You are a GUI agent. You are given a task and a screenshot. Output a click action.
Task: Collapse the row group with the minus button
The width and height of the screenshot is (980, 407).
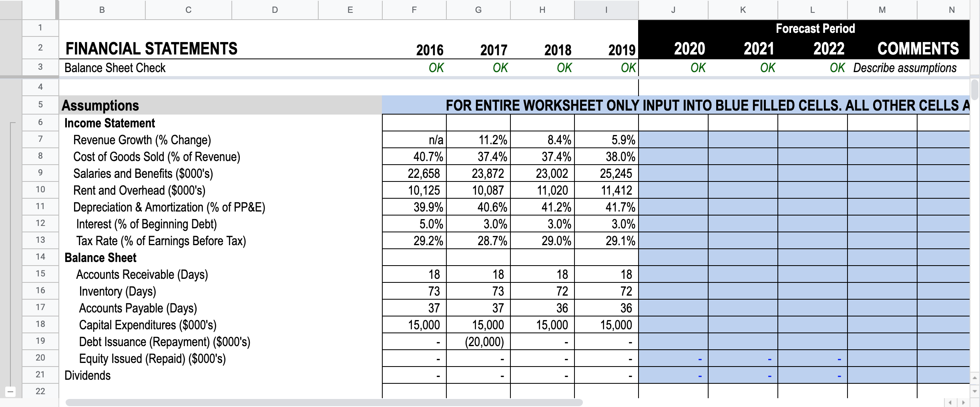tap(10, 391)
